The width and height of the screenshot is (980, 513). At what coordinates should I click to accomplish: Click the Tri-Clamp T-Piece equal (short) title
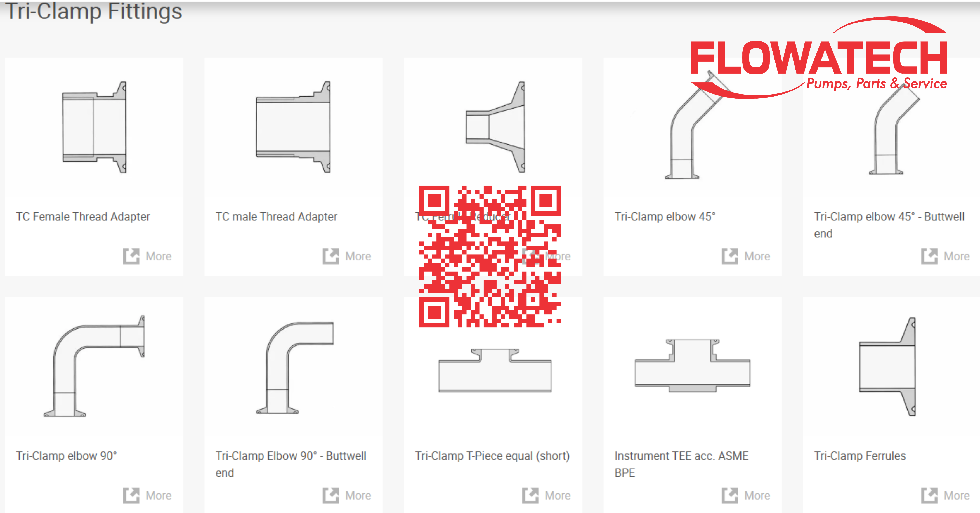492,456
